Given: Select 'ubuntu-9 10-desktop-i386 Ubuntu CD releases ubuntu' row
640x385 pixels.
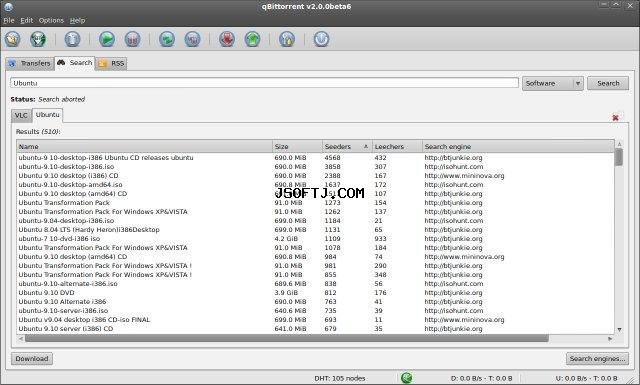Looking at the screenshot, I should click(x=315, y=158).
